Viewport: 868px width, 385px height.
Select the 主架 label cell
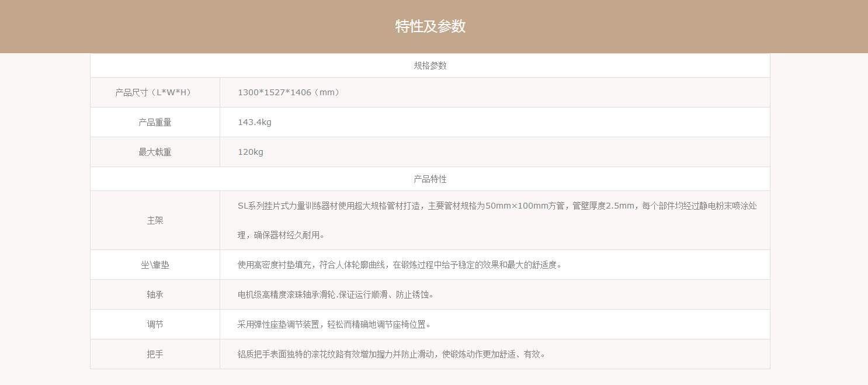pos(155,221)
